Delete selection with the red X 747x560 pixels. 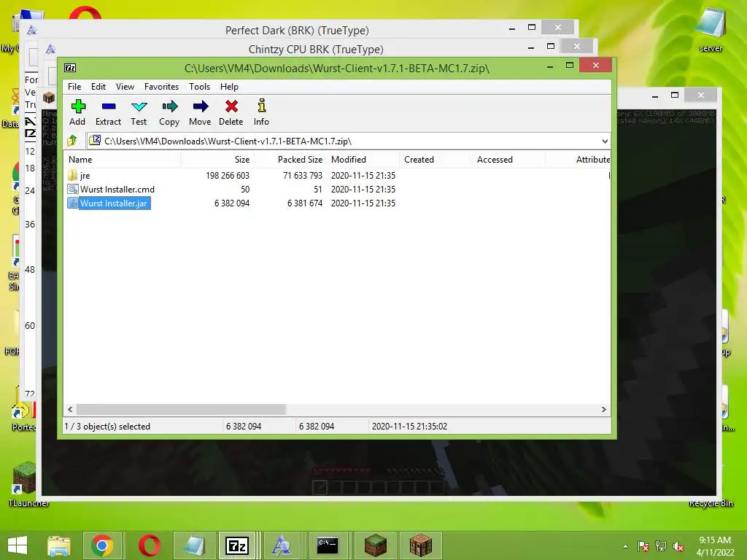click(231, 112)
